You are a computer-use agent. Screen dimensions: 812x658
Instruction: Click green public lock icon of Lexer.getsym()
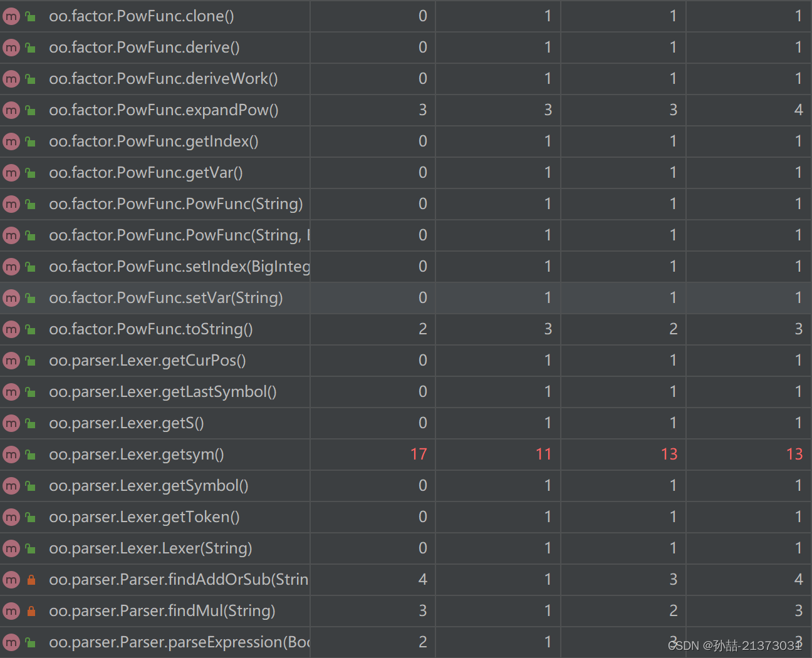pos(31,455)
